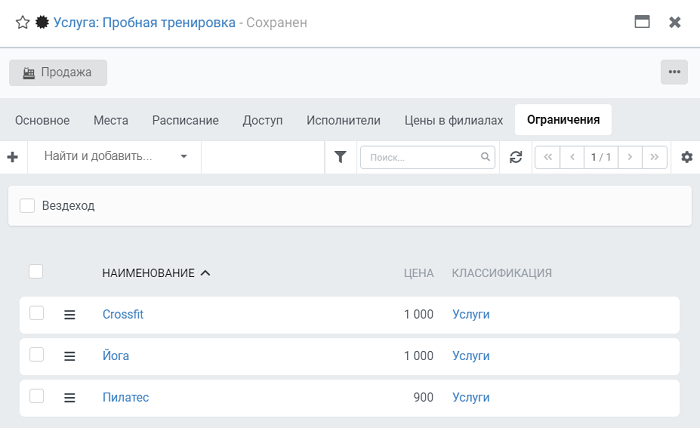Open Услуги link in Йога row
Screen dimensions: 700x428
click(471, 356)
